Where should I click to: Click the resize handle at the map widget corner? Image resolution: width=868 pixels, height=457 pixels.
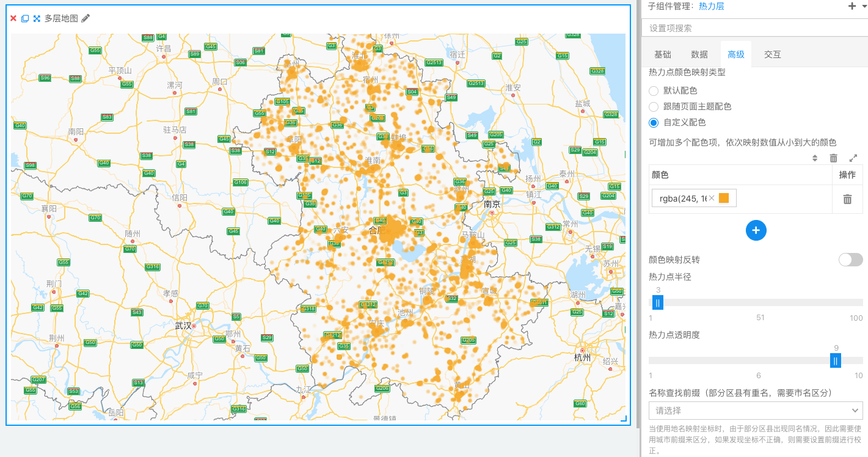click(x=624, y=419)
